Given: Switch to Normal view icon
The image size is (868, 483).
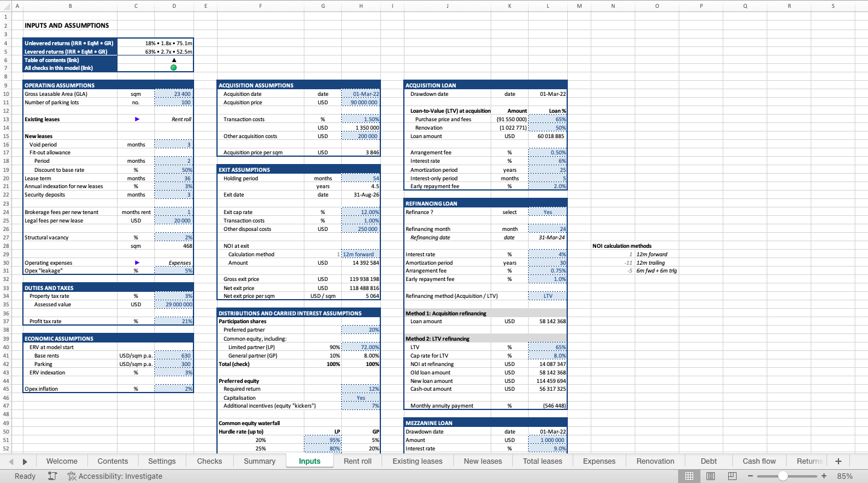Looking at the screenshot, I should (x=690, y=476).
